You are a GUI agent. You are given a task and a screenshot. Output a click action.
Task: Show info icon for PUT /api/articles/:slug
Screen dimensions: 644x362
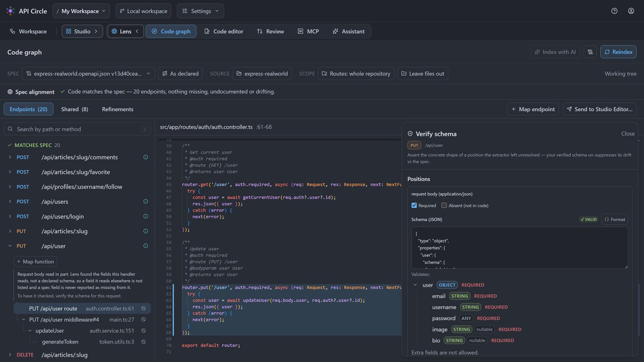coord(145,231)
